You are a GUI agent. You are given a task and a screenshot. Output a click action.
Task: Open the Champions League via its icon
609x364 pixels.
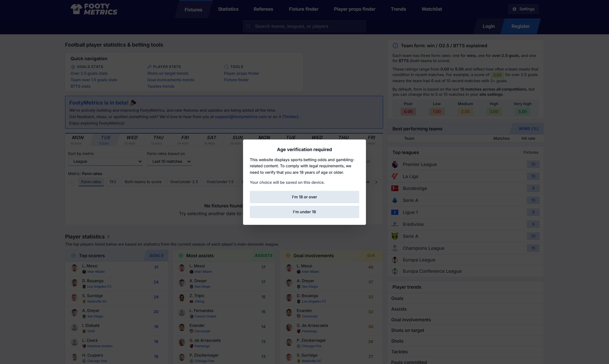coord(395,248)
